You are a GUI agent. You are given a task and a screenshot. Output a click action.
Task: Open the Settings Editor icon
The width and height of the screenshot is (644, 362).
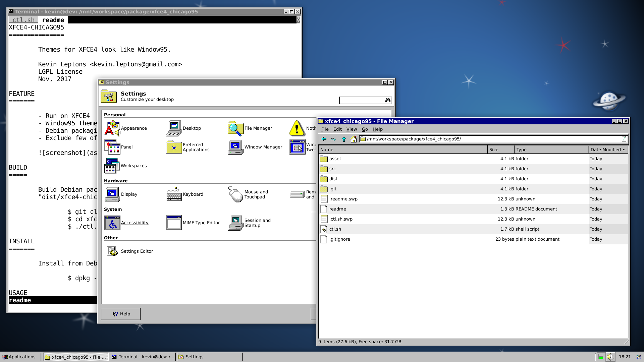tap(112, 251)
